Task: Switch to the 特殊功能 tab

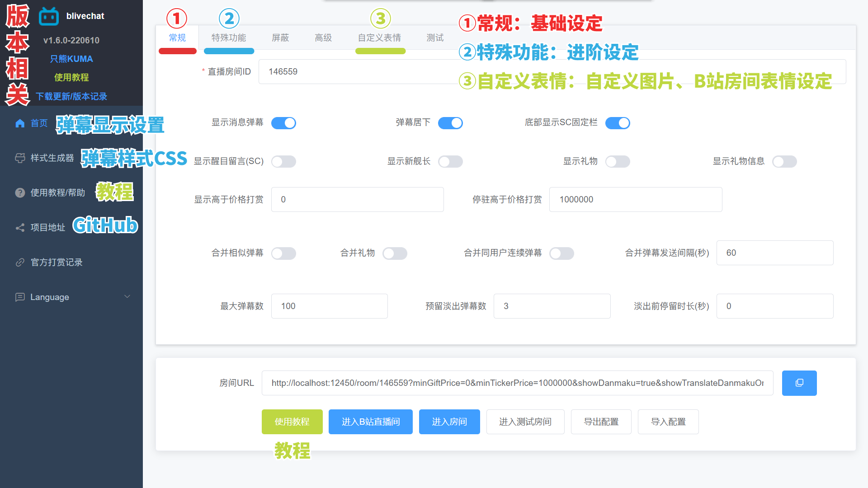Action: click(x=229, y=38)
